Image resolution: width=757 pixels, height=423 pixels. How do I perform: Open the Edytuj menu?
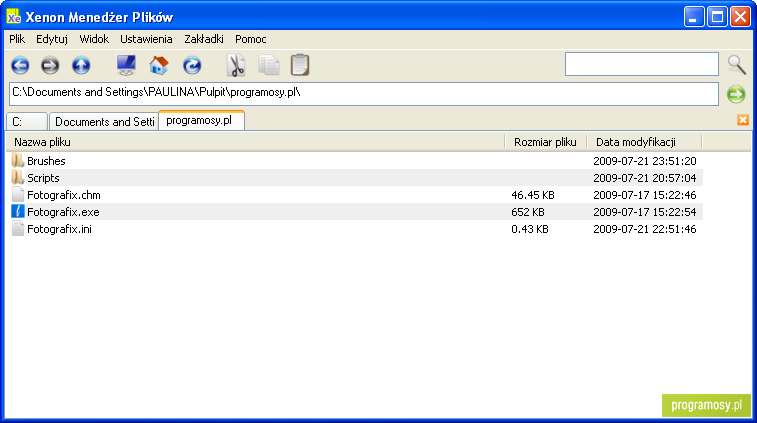[x=52, y=39]
